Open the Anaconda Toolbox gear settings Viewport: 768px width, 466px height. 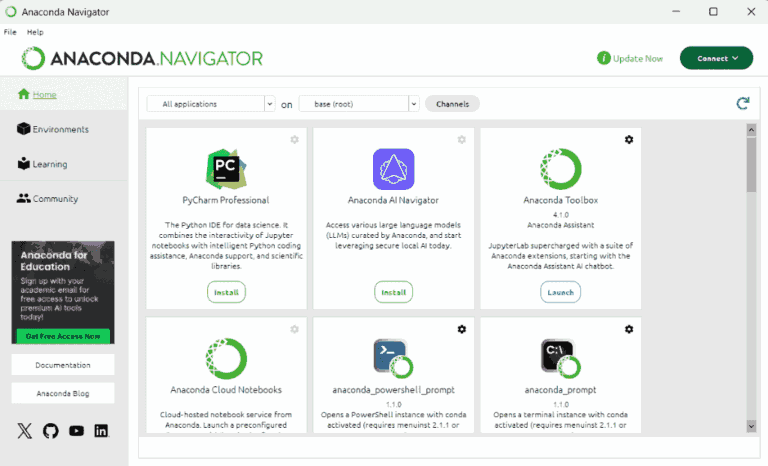(628, 139)
